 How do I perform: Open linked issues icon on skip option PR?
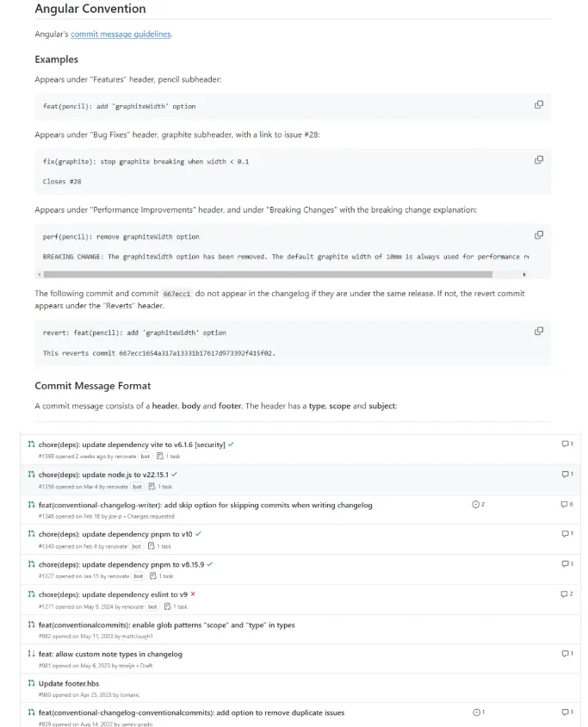point(478,505)
